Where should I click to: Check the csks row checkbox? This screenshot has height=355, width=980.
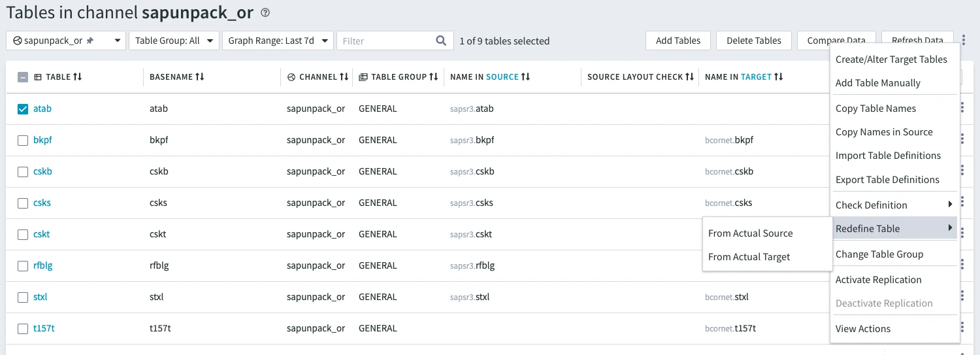(x=23, y=203)
